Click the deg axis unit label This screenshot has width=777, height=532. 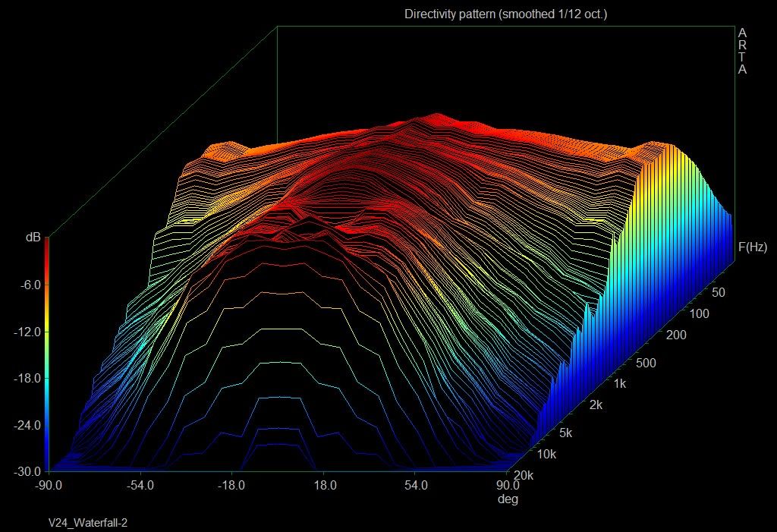pos(507,499)
